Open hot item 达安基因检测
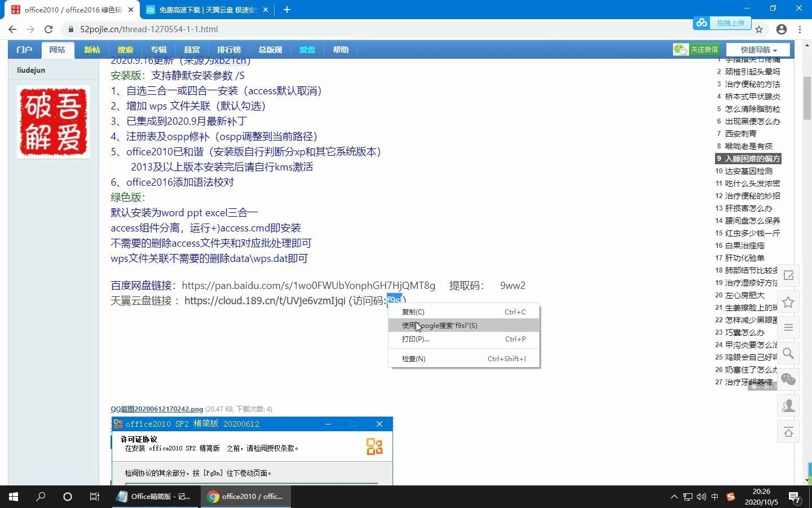812x508 pixels. point(748,171)
